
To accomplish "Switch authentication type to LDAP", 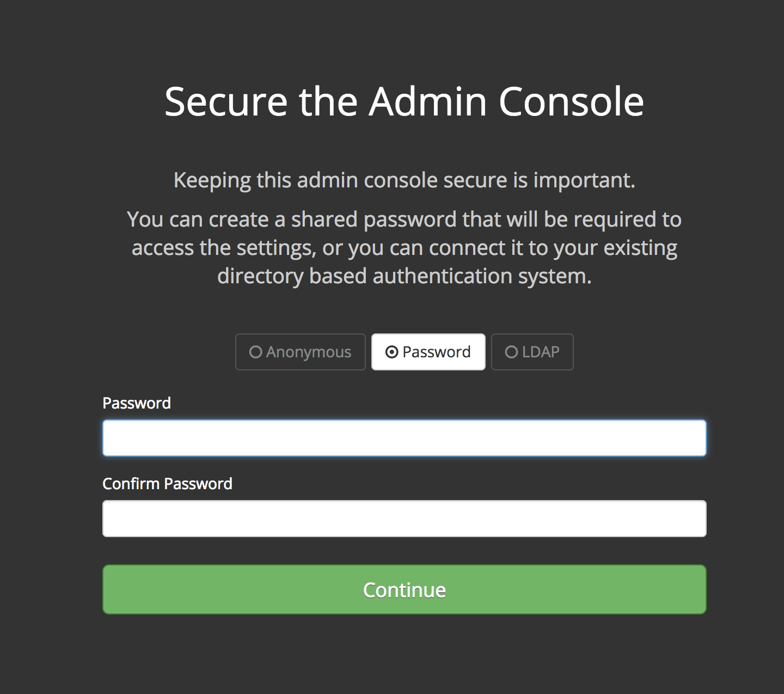I will tap(532, 352).
